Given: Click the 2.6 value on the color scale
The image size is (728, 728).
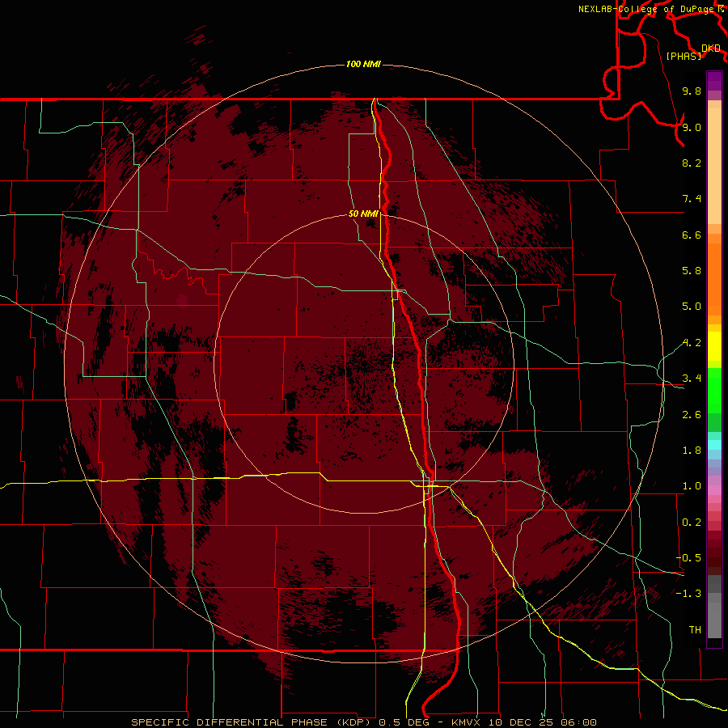Looking at the screenshot, I should point(692,415).
